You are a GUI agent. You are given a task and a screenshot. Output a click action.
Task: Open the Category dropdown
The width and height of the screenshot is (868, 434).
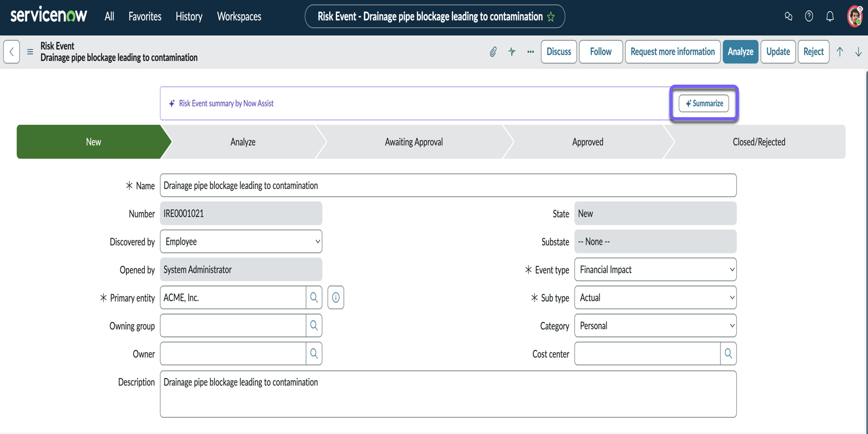click(655, 325)
